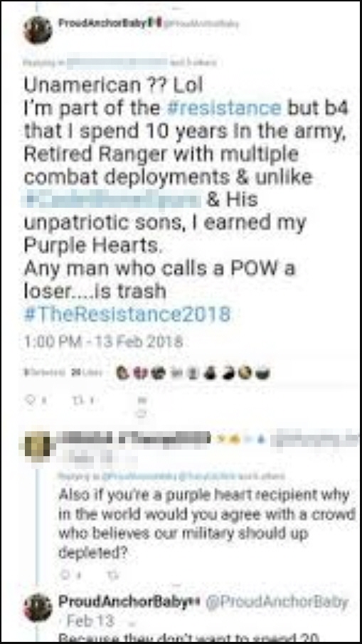Open the purple heart reply tweet text
Screen dimensions: 362x644
207,524
